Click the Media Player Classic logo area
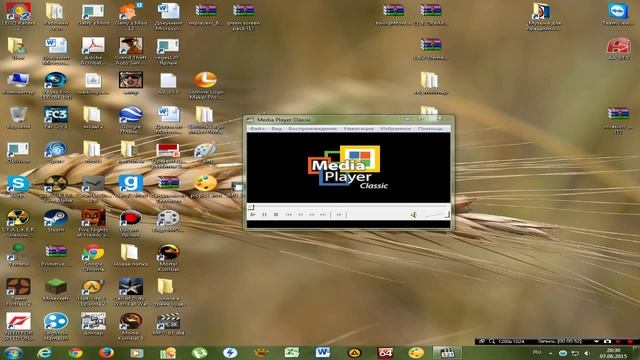The height and width of the screenshot is (360, 640). pos(348,167)
